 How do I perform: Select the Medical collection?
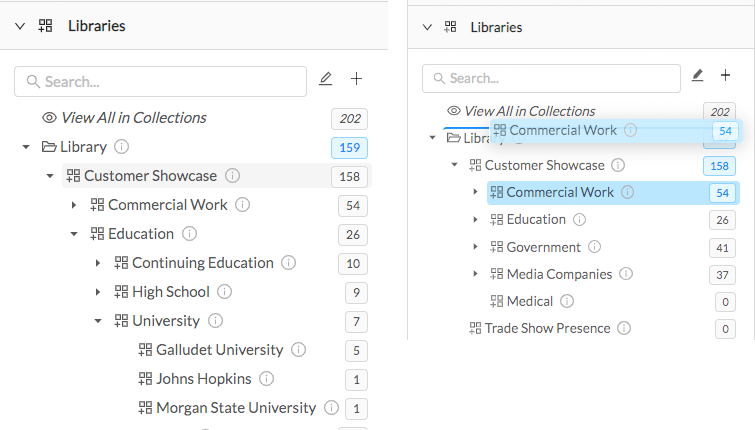coord(529,301)
